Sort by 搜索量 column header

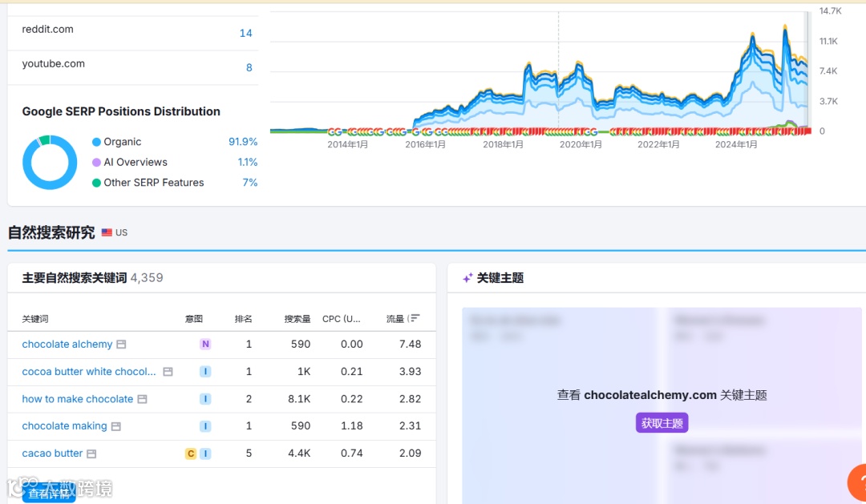pyautogui.click(x=297, y=319)
